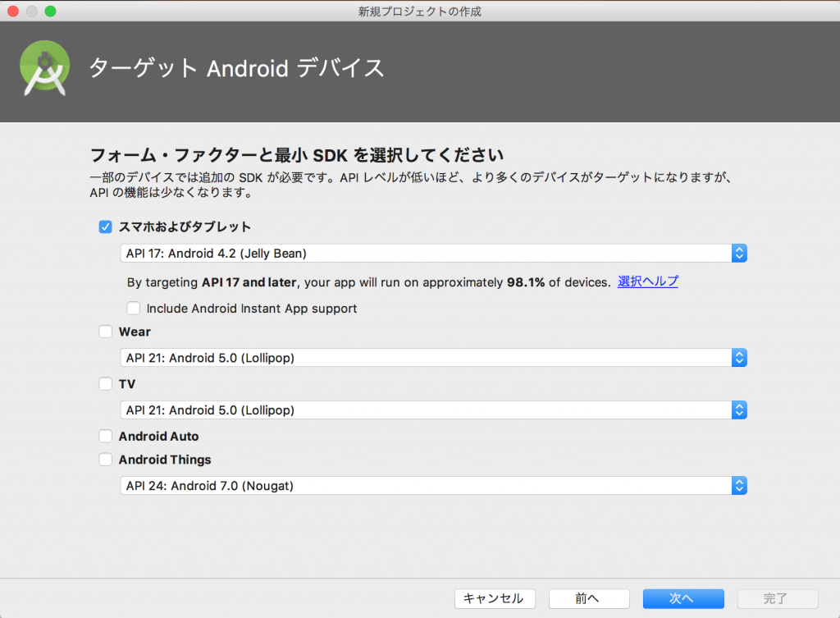
Task: Click the ターゲット Android デバイス title
Action: (x=236, y=69)
